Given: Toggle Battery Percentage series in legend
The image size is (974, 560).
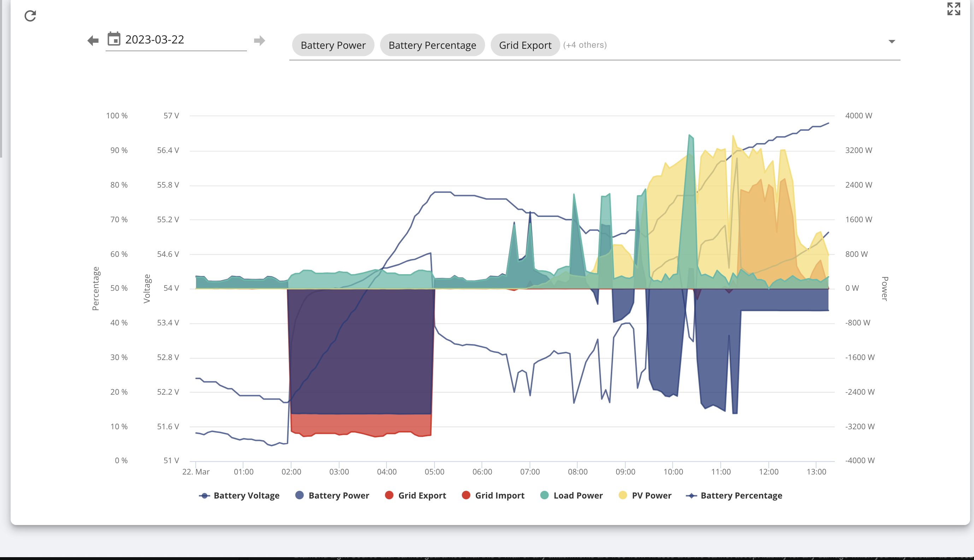Looking at the screenshot, I should pos(734,495).
